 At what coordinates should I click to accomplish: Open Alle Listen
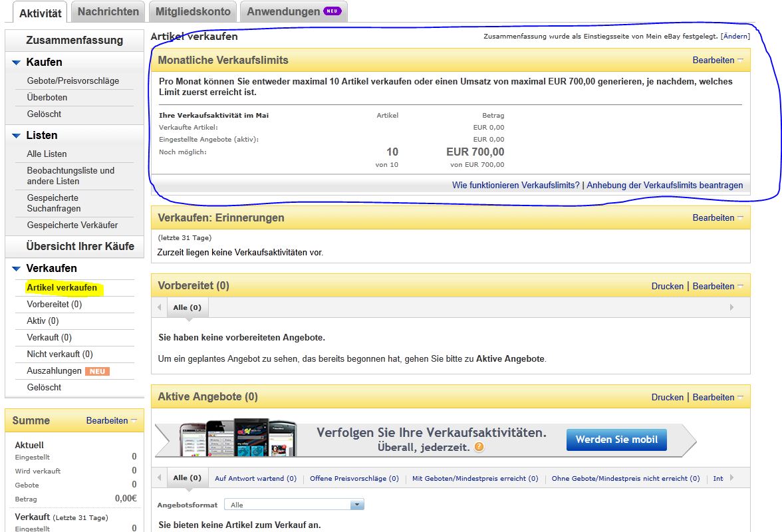point(47,154)
